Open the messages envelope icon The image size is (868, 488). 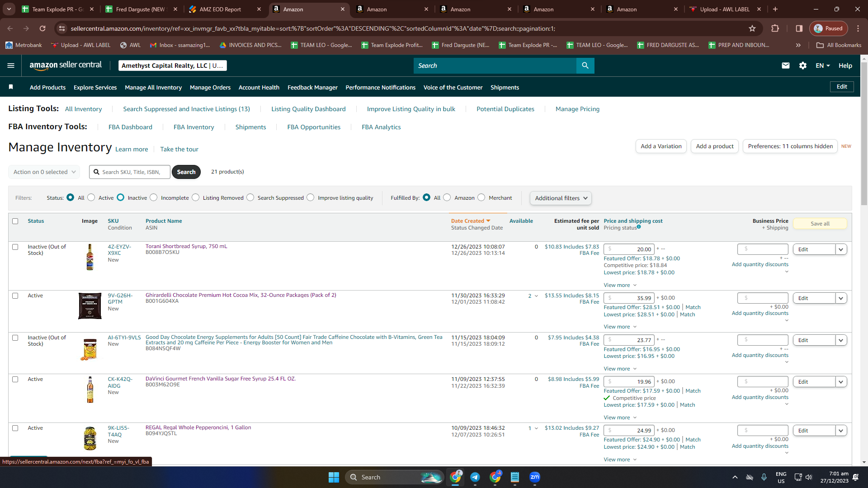coord(786,66)
